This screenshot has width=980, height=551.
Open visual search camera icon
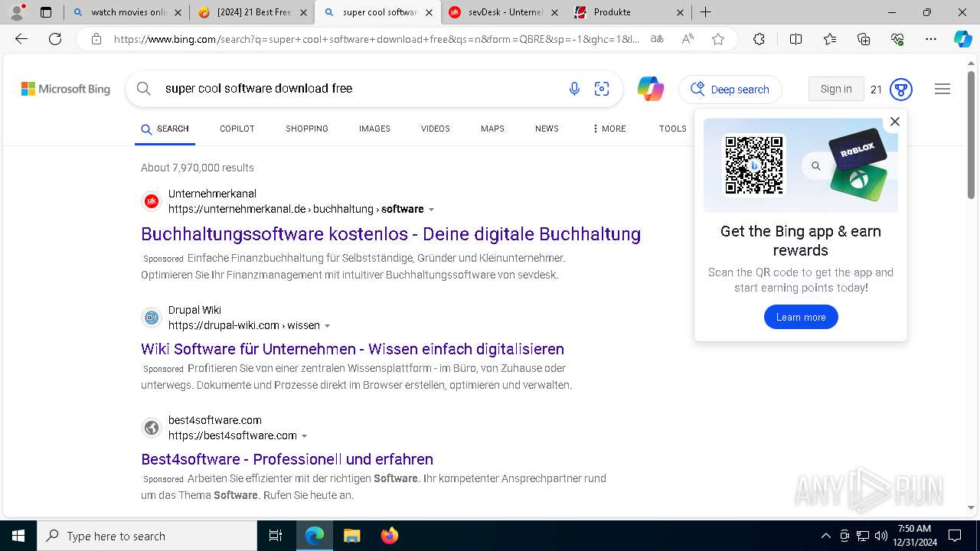coord(602,89)
